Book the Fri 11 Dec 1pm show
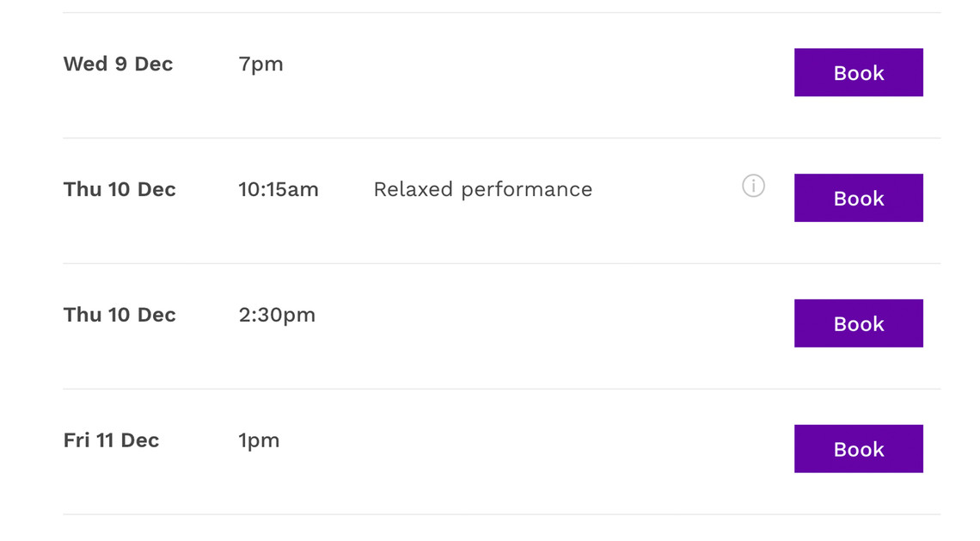Screen dimensions: 980x541 (x=858, y=448)
